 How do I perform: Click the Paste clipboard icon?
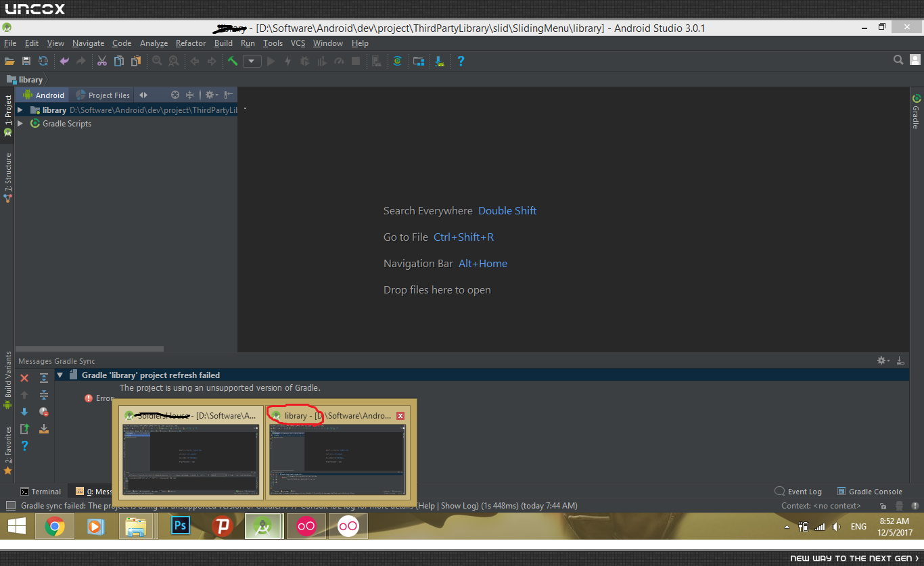136,61
